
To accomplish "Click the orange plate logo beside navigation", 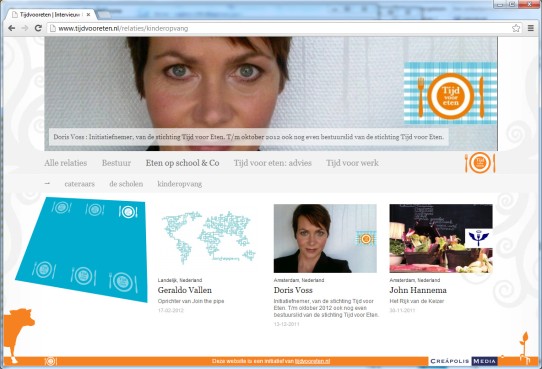I will (x=480, y=162).
